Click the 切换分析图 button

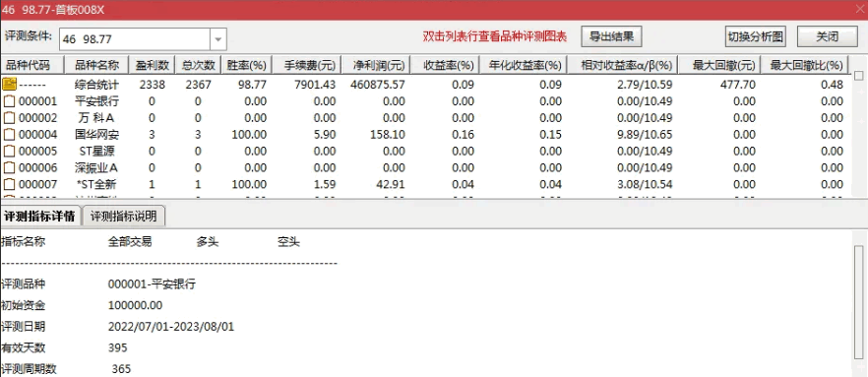pos(756,37)
